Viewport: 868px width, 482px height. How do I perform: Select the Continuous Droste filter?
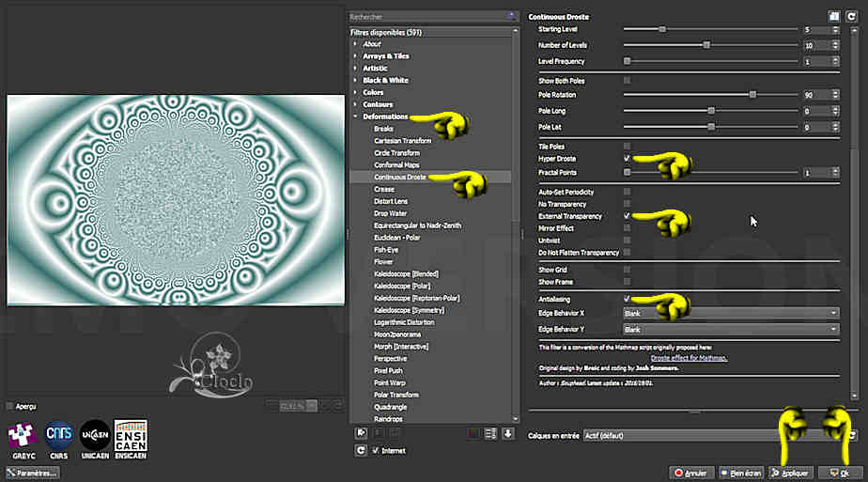click(x=399, y=177)
